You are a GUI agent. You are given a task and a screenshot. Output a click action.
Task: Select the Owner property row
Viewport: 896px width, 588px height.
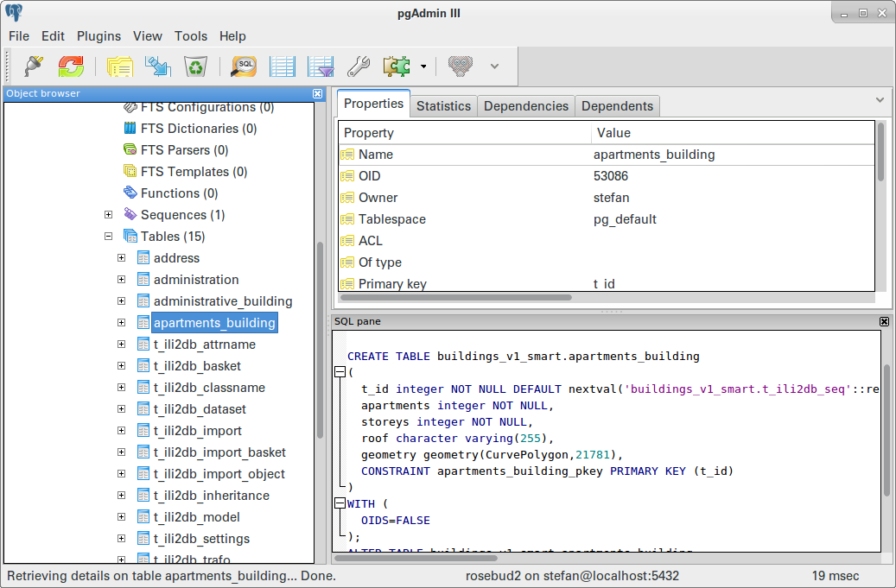607,198
